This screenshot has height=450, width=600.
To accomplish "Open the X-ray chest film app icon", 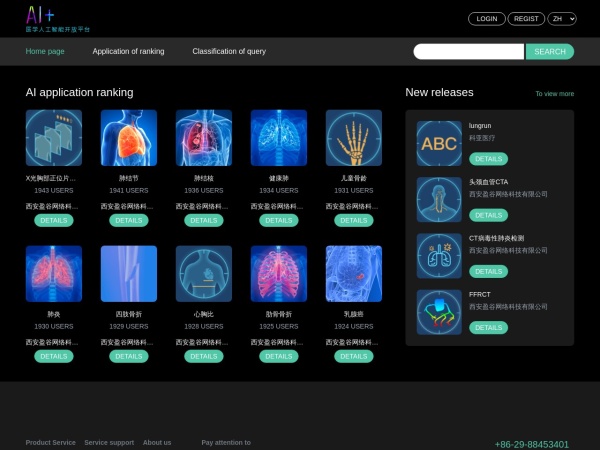I will click(54, 138).
